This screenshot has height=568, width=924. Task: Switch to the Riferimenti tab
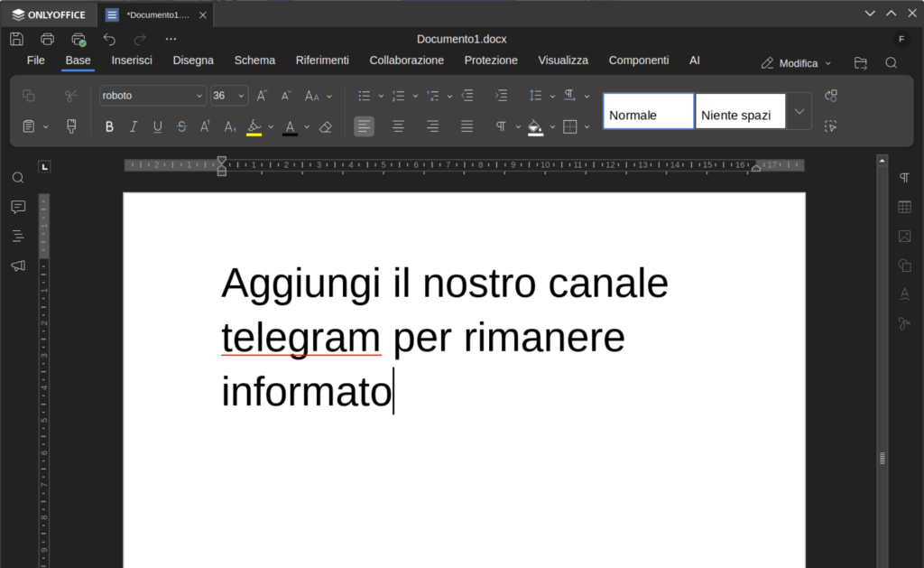tap(322, 61)
